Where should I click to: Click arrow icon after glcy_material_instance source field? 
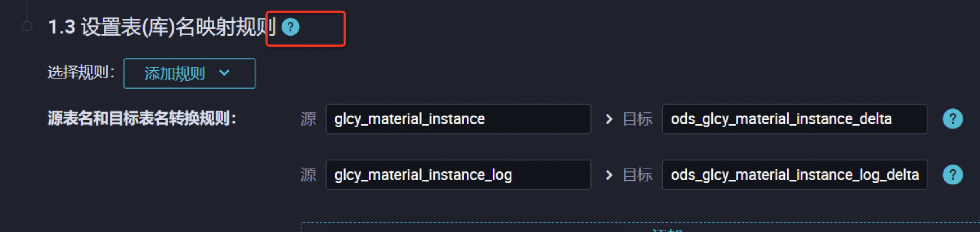click(x=609, y=119)
